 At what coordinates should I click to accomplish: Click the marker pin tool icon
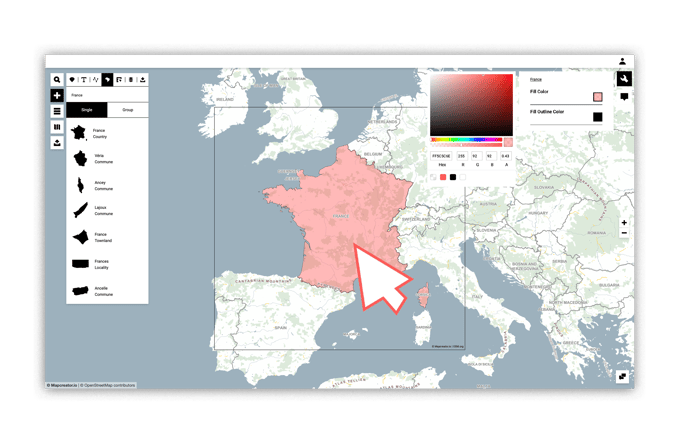[x=72, y=79]
